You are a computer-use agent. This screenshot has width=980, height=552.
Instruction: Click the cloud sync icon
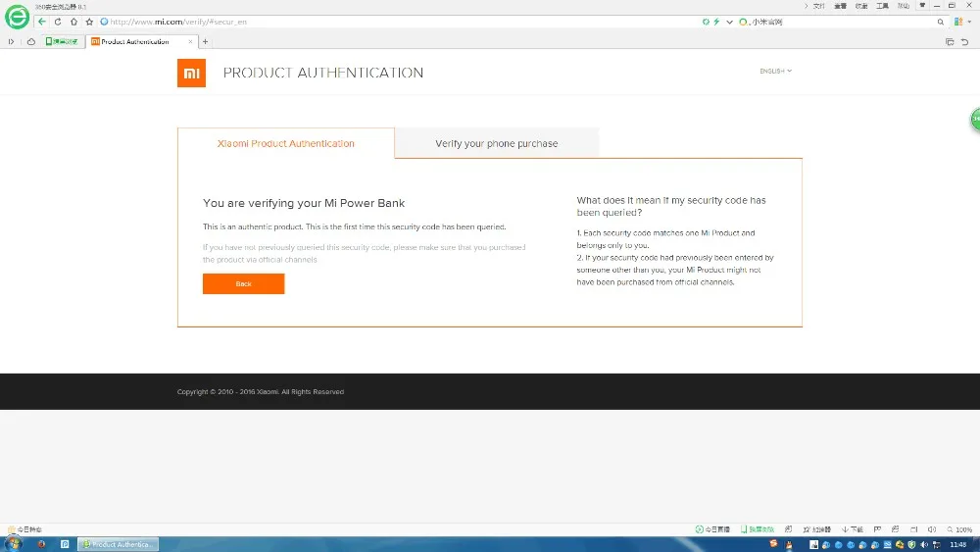(x=30, y=41)
